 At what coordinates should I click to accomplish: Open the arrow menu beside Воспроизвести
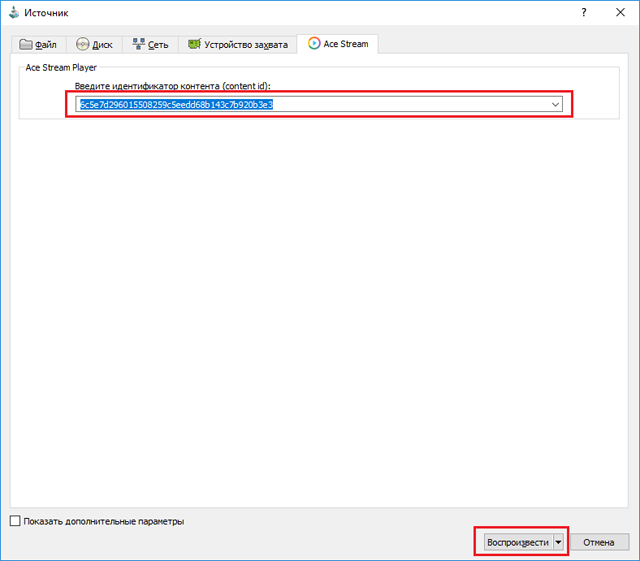click(x=558, y=542)
